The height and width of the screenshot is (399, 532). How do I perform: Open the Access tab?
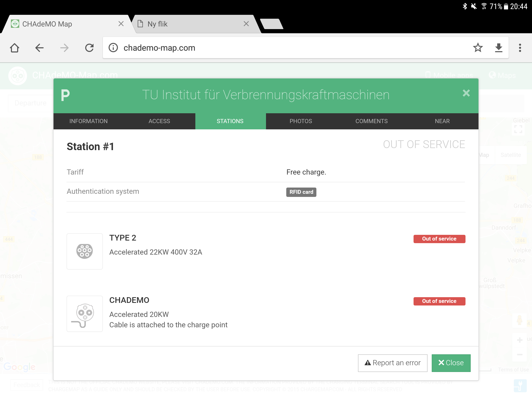point(159,121)
